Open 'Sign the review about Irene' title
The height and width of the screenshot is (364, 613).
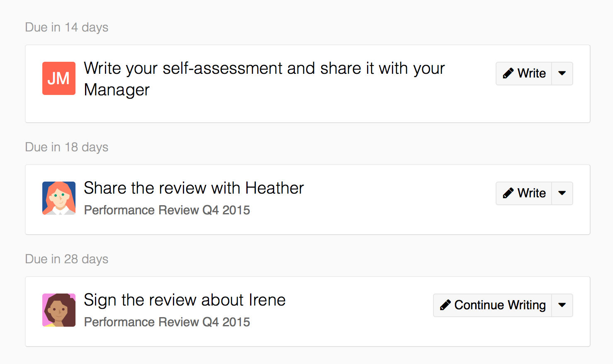coord(185,300)
